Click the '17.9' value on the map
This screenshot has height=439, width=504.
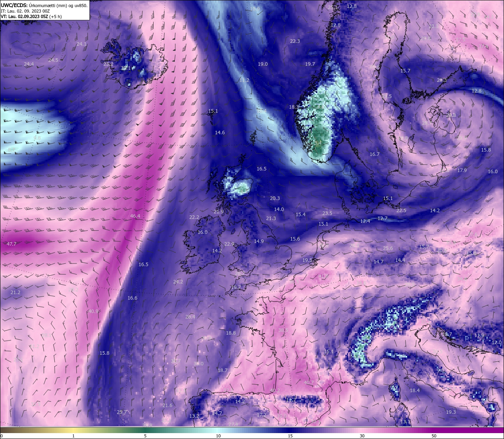[462, 170]
